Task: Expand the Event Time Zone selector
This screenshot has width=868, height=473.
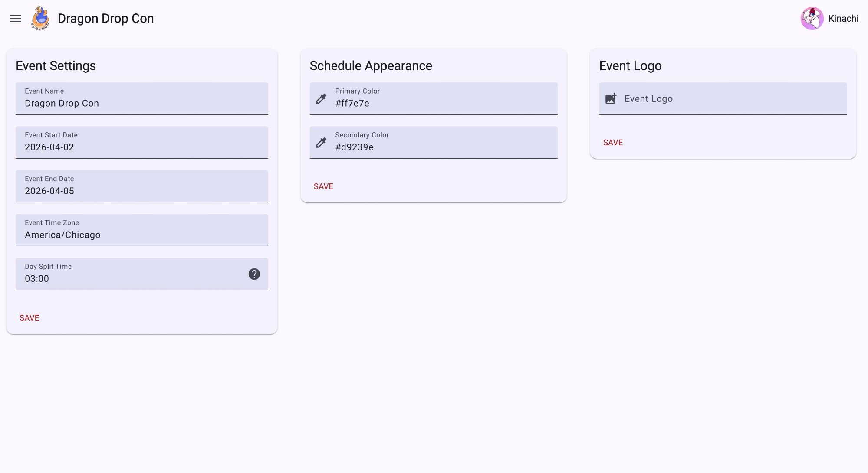Action: pos(141,235)
